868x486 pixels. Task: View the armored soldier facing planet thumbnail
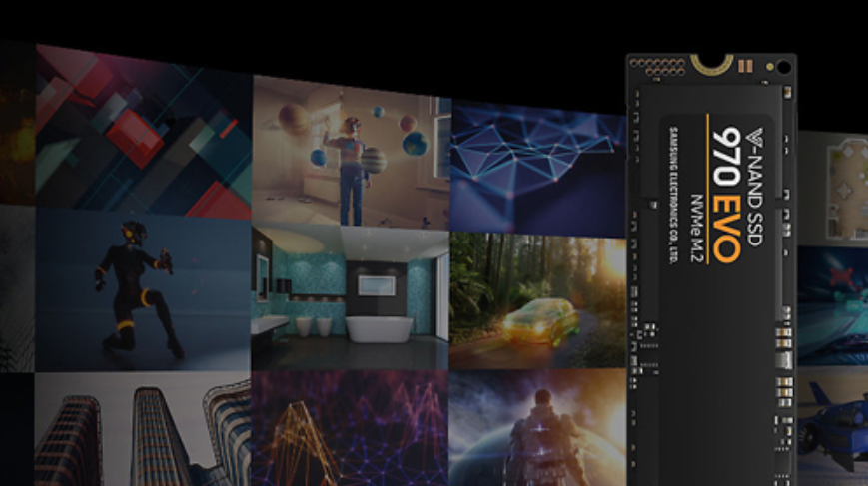coord(537,429)
